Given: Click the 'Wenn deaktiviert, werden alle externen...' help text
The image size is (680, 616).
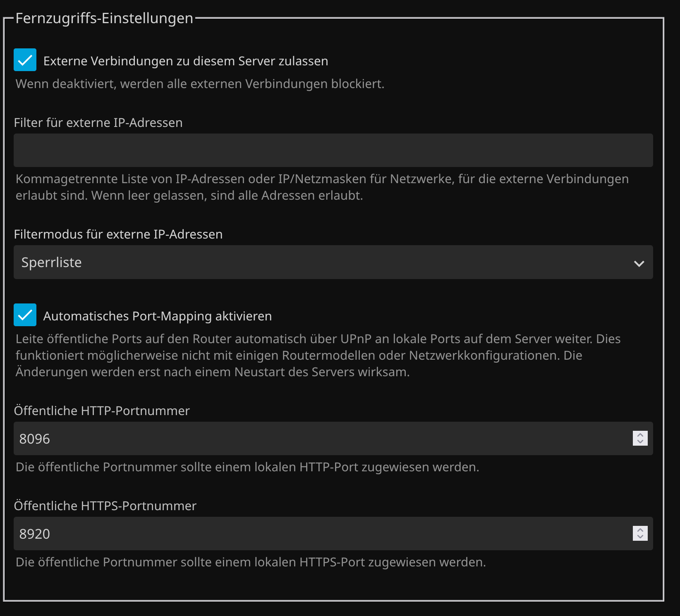Looking at the screenshot, I should click(200, 84).
